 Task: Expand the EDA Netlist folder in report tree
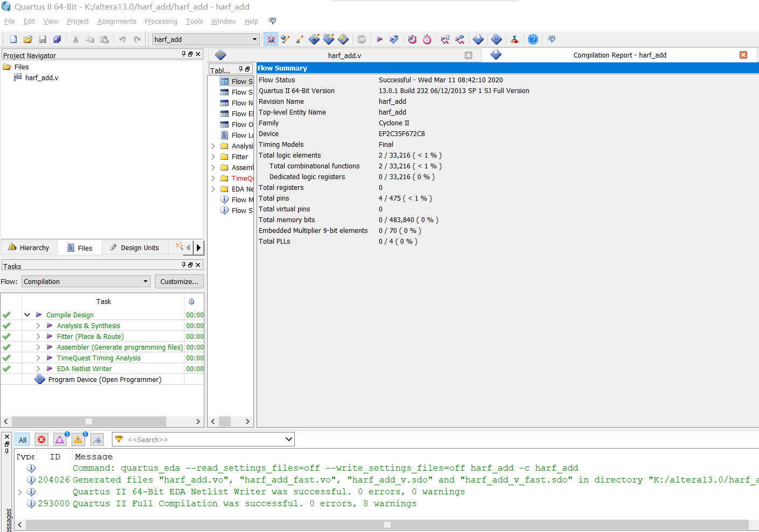tap(213, 189)
